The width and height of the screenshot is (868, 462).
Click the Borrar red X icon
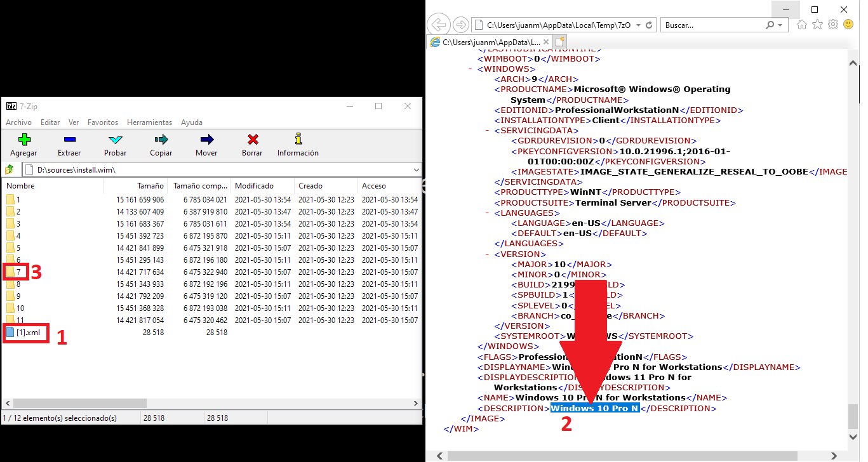[x=252, y=139]
